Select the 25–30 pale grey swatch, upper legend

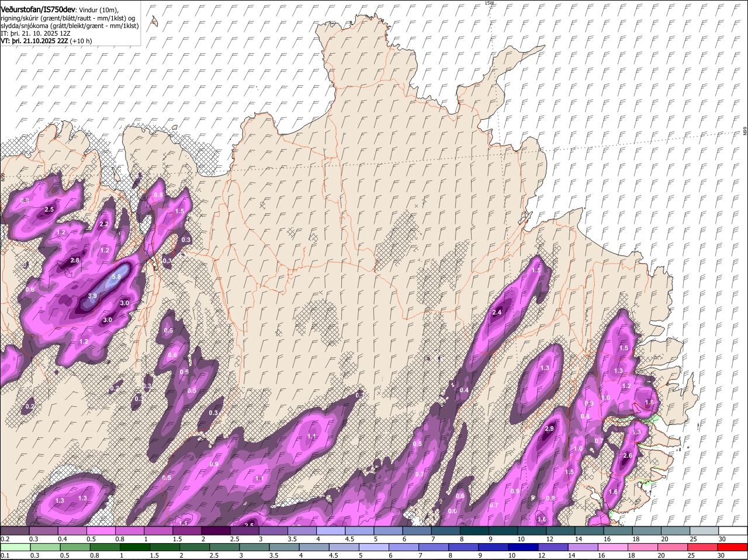[x=704, y=531]
